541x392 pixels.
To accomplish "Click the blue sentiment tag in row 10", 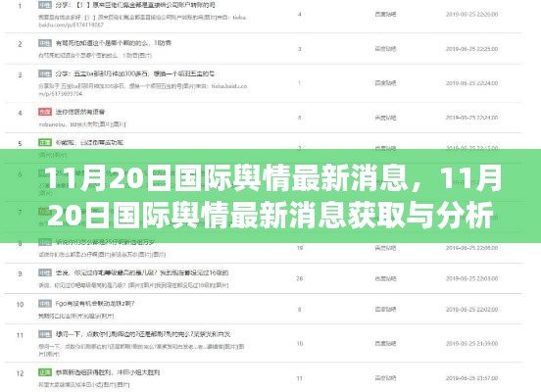I will click(x=45, y=304).
